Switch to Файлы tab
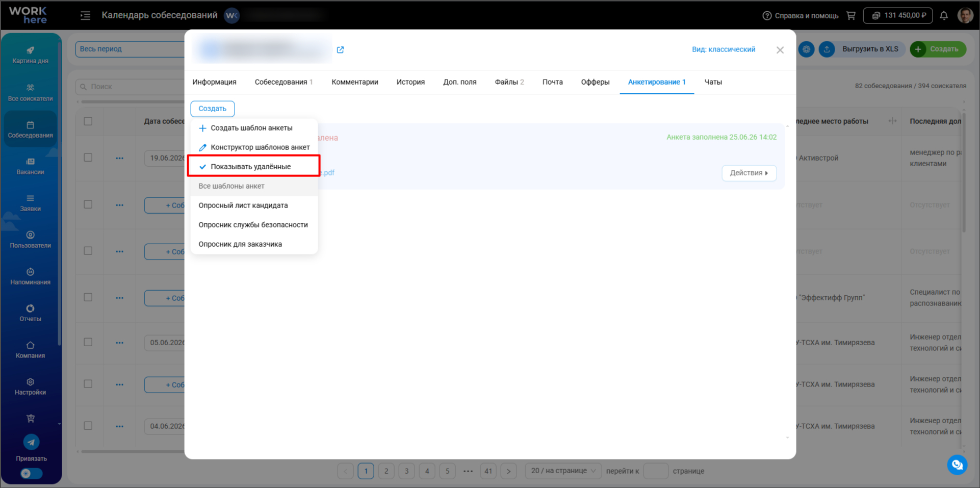Viewport: 980px width, 488px height. click(x=509, y=82)
